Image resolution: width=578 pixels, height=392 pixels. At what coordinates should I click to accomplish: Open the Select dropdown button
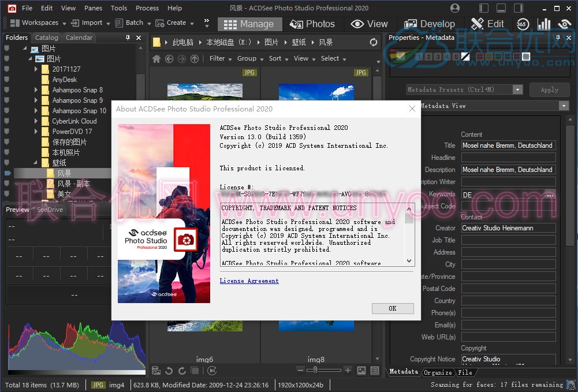pyautogui.click(x=333, y=58)
